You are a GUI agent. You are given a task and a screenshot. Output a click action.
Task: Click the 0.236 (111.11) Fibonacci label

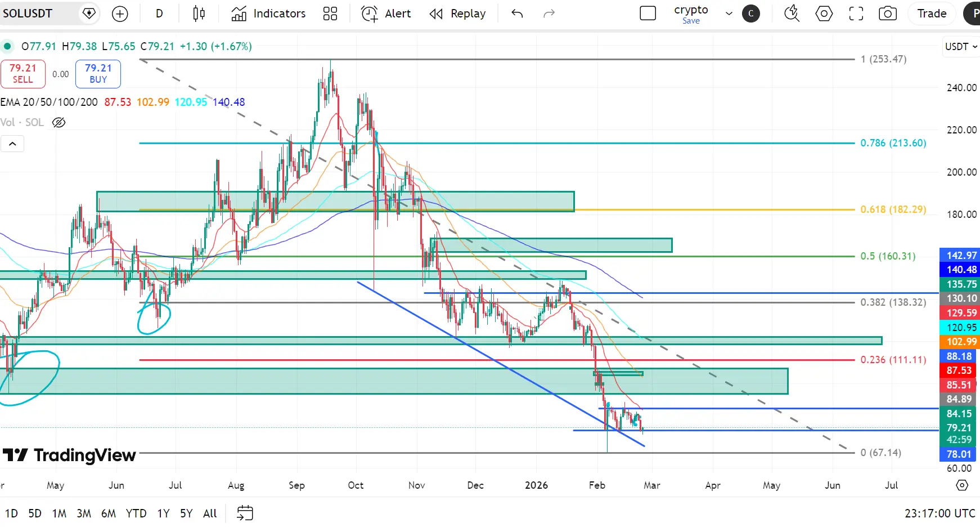click(x=893, y=360)
